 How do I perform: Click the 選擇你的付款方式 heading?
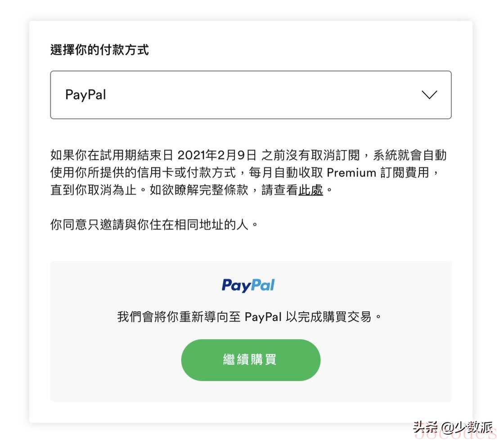click(99, 50)
